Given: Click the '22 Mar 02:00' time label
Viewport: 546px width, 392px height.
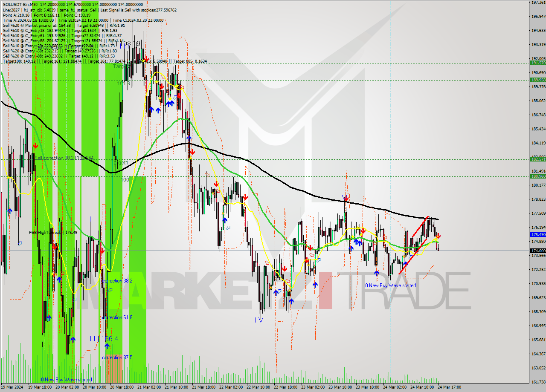Looking at the screenshot, I should point(230,387).
